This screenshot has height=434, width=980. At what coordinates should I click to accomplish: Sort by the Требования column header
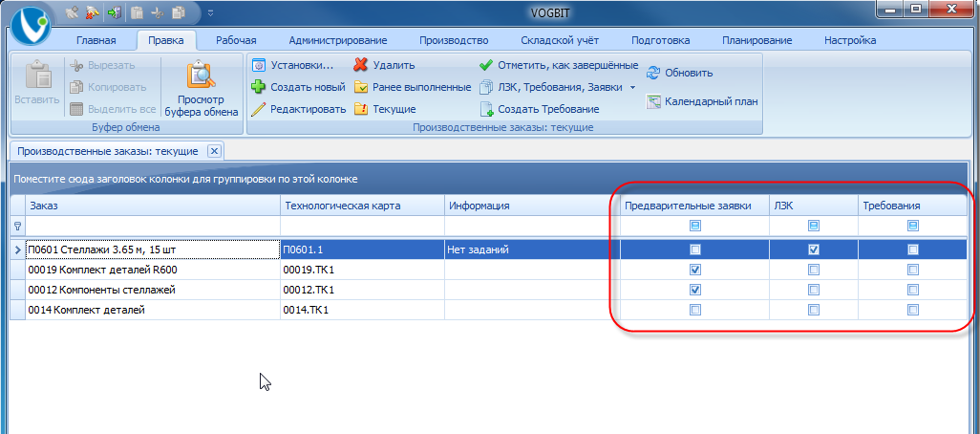tap(912, 206)
